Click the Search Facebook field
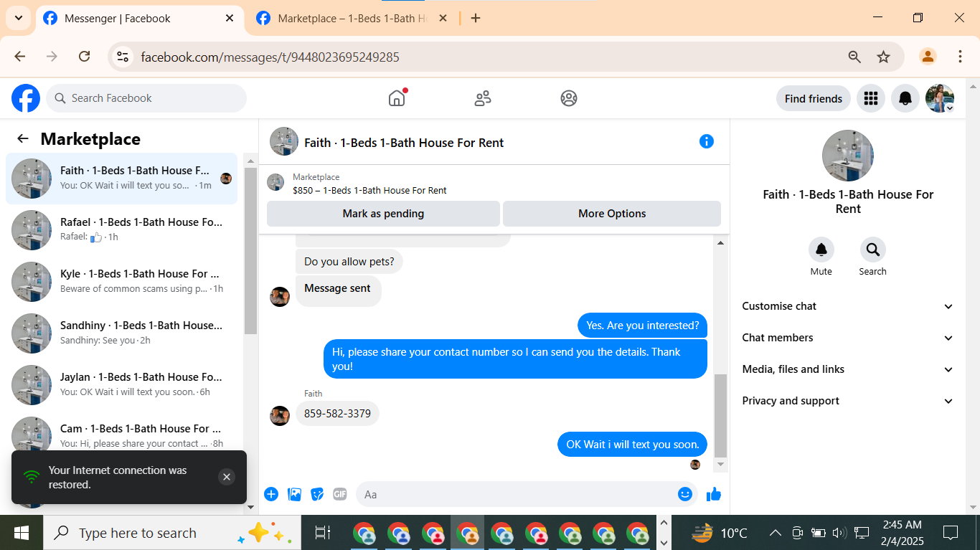 pyautogui.click(x=146, y=98)
